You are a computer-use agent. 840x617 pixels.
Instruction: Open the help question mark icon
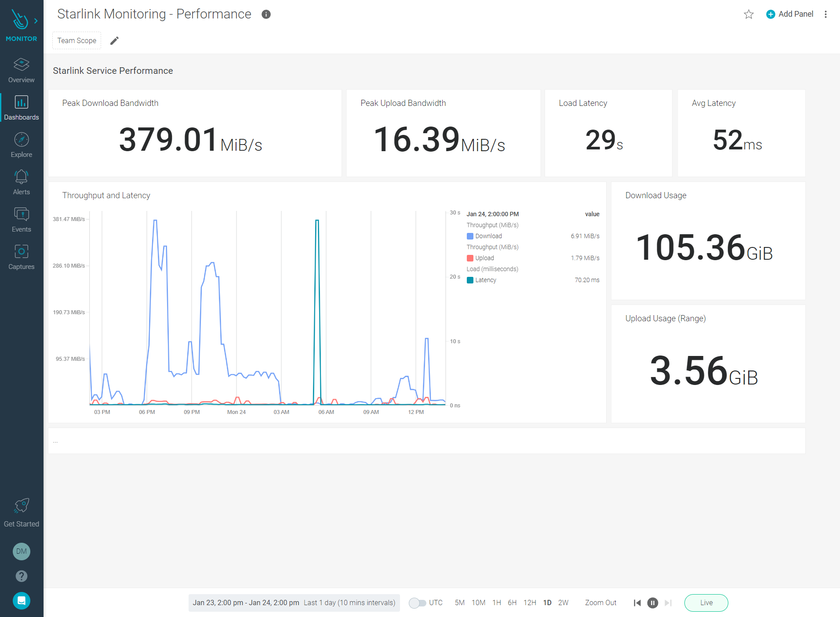click(x=21, y=576)
